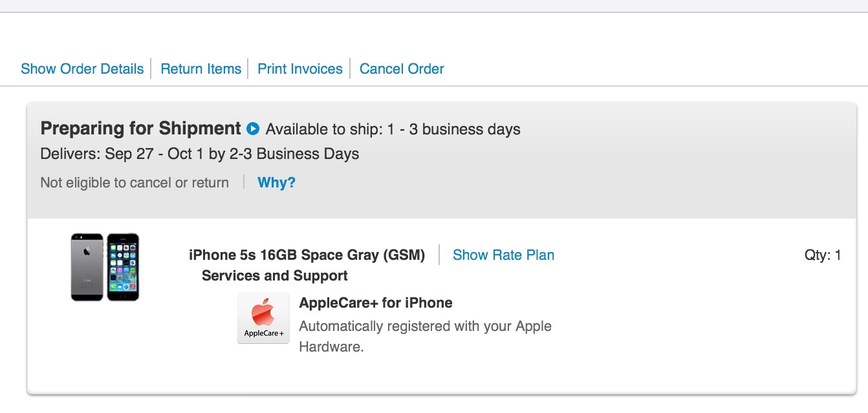This screenshot has height=413, width=868.
Task: Click the Services and Support label
Action: [275, 276]
